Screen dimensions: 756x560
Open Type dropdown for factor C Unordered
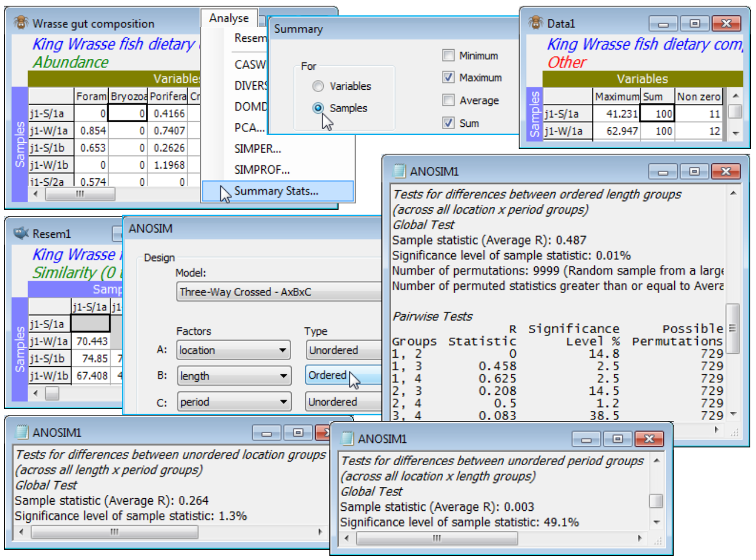point(344,402)
